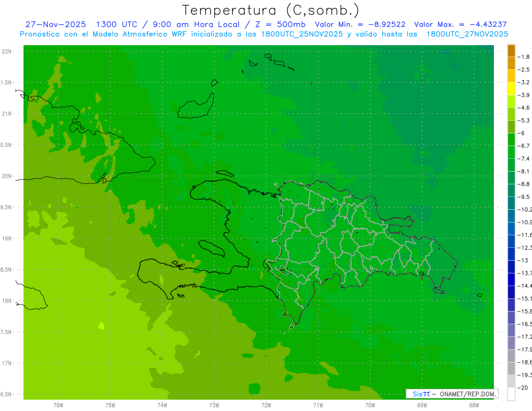Click the "74W" longitude axis label
This screenshot has height=411, width=532.
pyautogui.click(x=162, y=405)
